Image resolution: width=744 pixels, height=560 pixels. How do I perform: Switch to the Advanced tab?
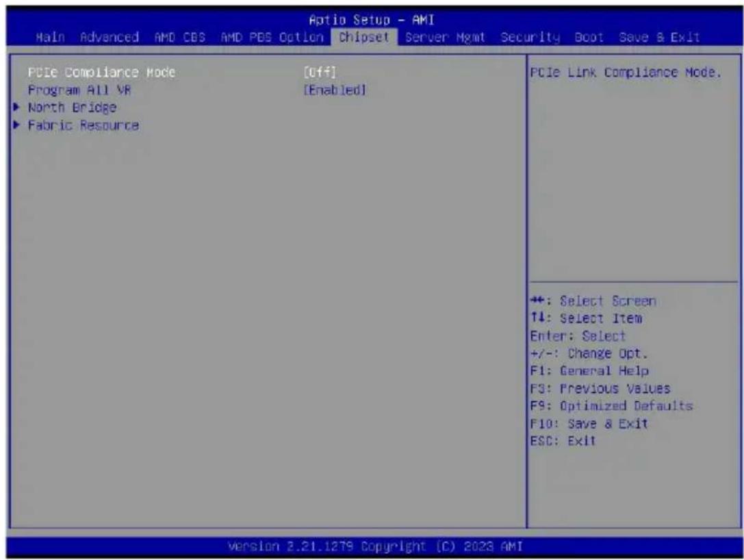[x=109, y=37]
